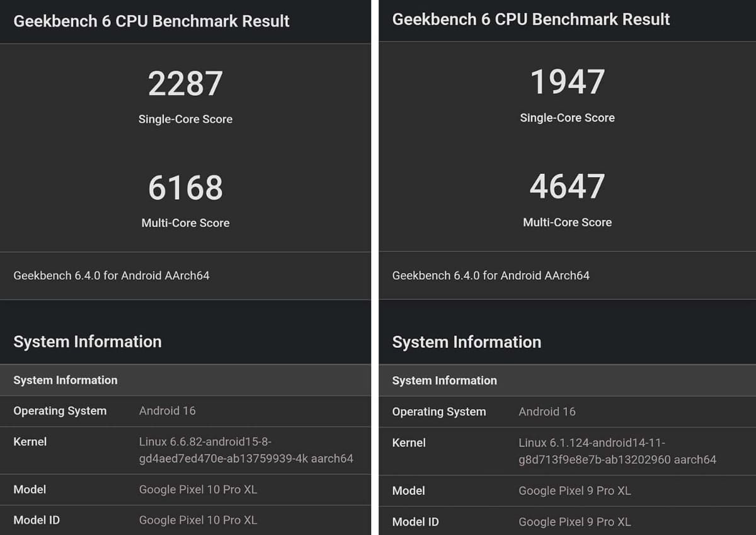Select the right panel's Geekbench 6 CPU Benchmark Result title
756x535 pixels.
pos(530,19)
